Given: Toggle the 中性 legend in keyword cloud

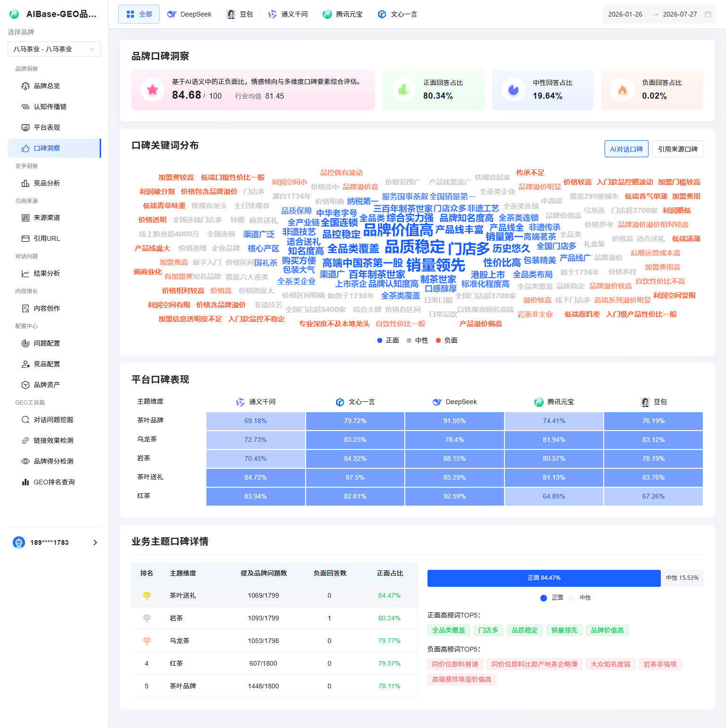Looking at the screenshot, I should point(418,340).
